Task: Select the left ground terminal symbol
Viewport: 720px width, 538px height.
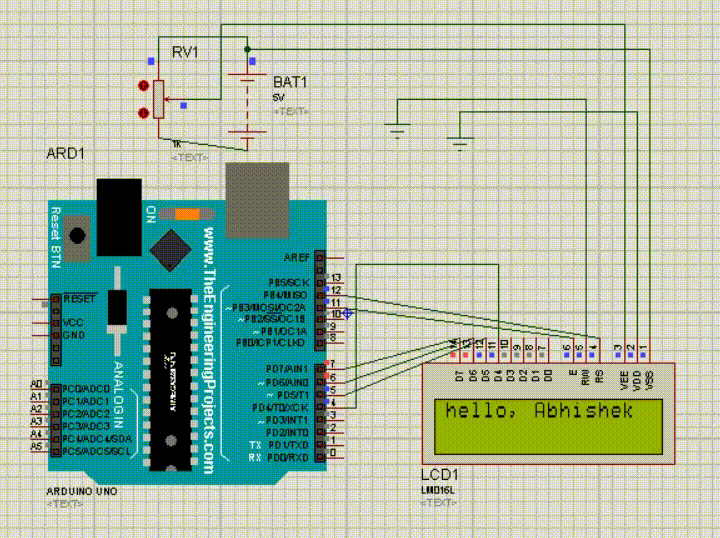Action: tap(397, 130)
